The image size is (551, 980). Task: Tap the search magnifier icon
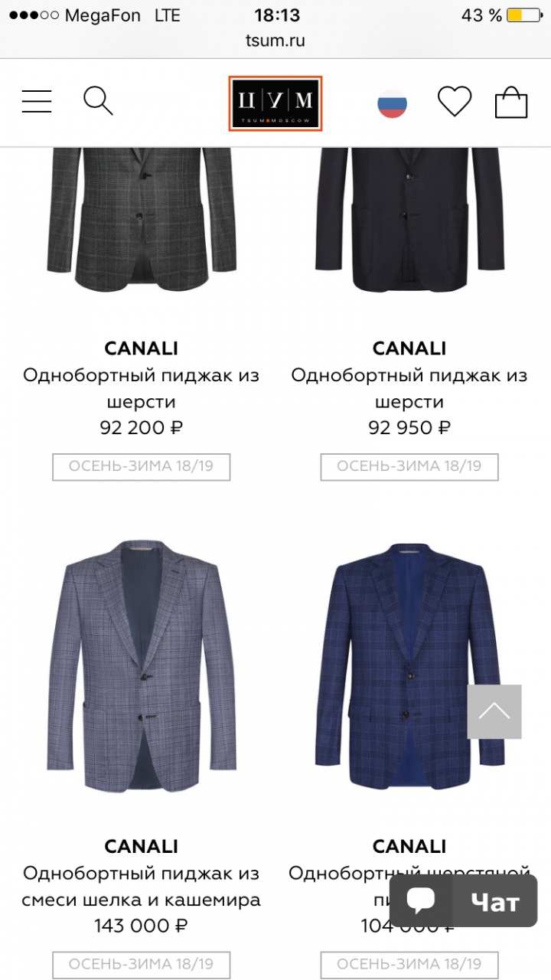pyautogui.click(x=98, y=101)
